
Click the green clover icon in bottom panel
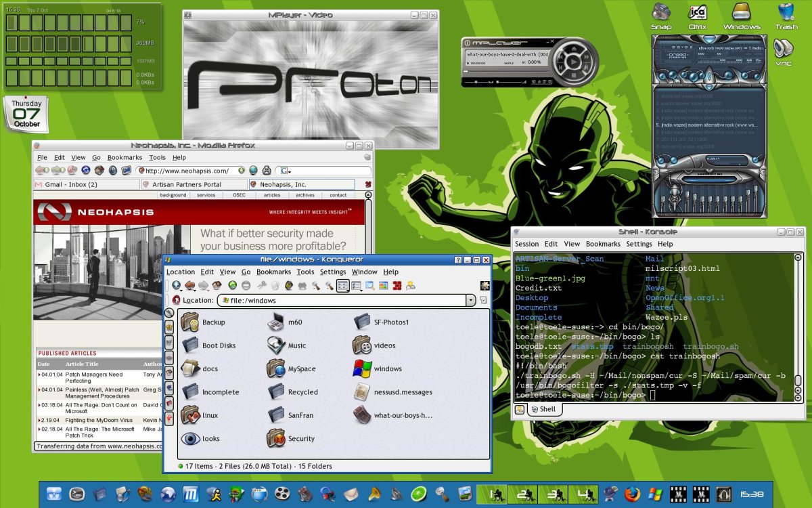point(420,494)
